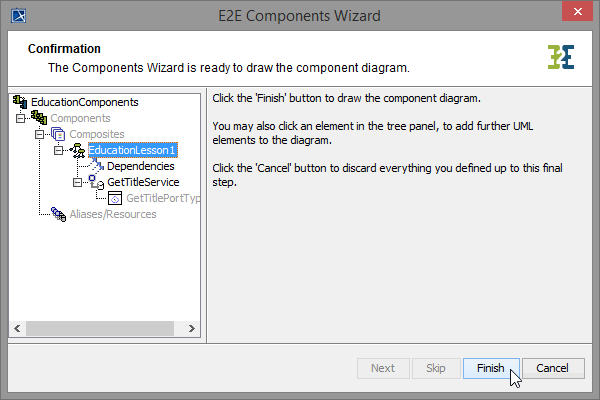
Task: Click the E2E logo in header
Action: [561, 57]
